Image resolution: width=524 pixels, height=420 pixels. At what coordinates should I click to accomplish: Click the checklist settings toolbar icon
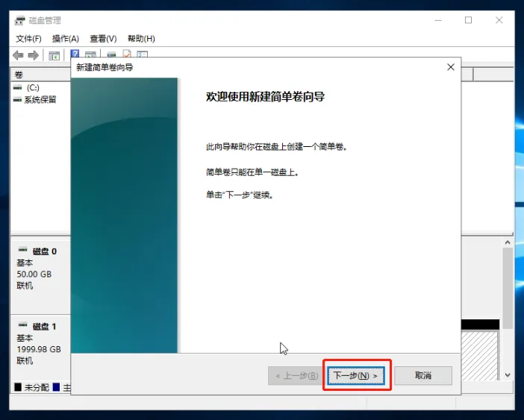(142, 54)
